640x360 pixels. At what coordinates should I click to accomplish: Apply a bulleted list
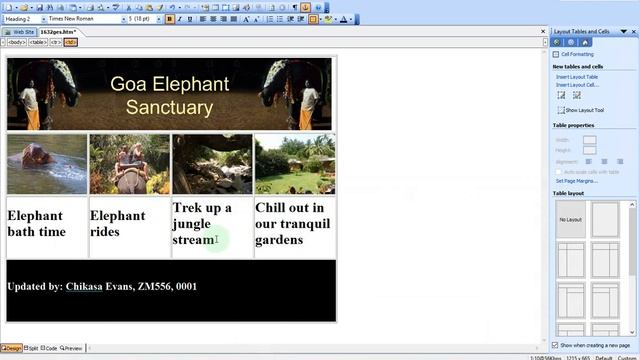[280, 19]
